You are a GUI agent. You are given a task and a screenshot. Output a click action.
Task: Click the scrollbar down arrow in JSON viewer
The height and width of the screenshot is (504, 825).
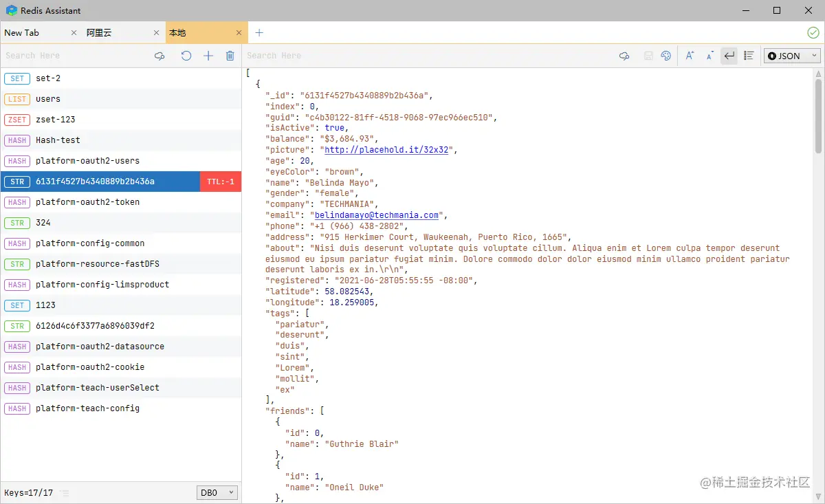pyautogui.click(x=818, y=498)
